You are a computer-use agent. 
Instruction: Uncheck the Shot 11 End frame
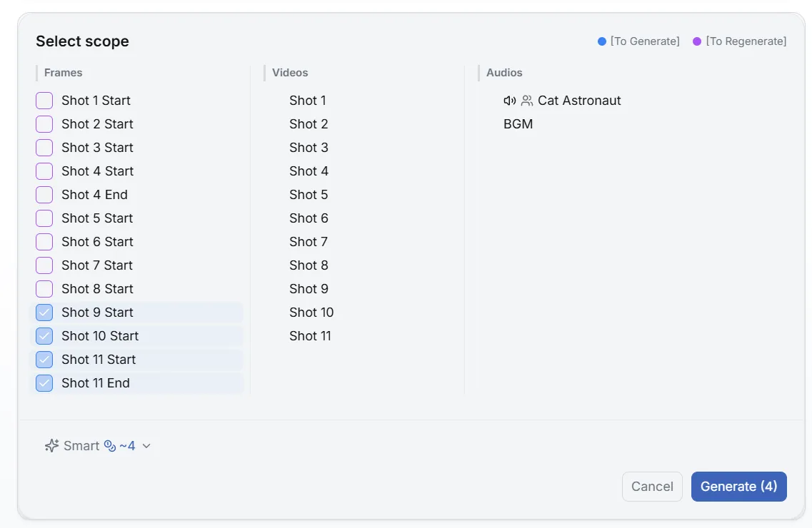[44, 382]
